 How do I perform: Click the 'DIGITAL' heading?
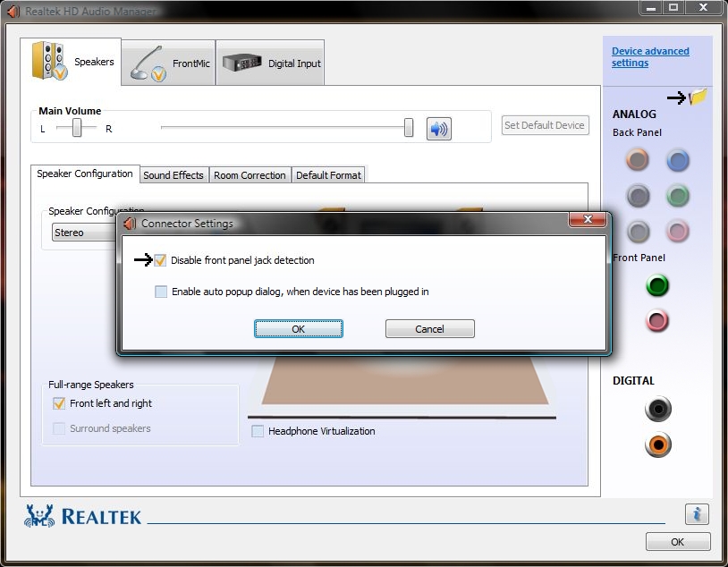(633, 381)
